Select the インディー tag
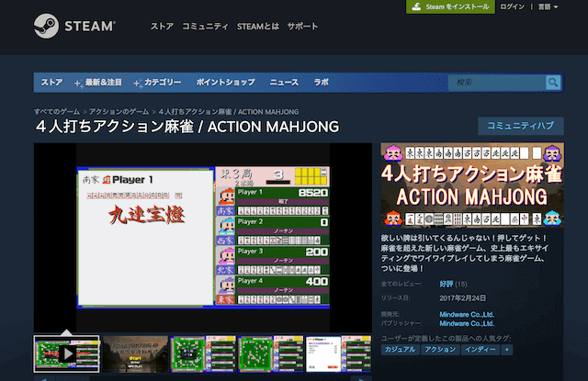Image resolution: width=588 pixels, height=381 pixels. pyautogui.click(x=481, y=350)
